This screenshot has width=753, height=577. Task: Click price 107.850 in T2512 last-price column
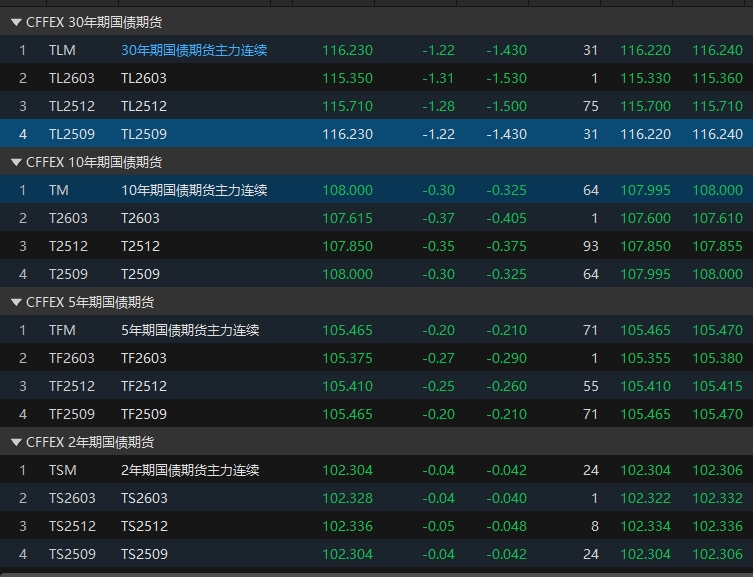click(x=347, y=246)
